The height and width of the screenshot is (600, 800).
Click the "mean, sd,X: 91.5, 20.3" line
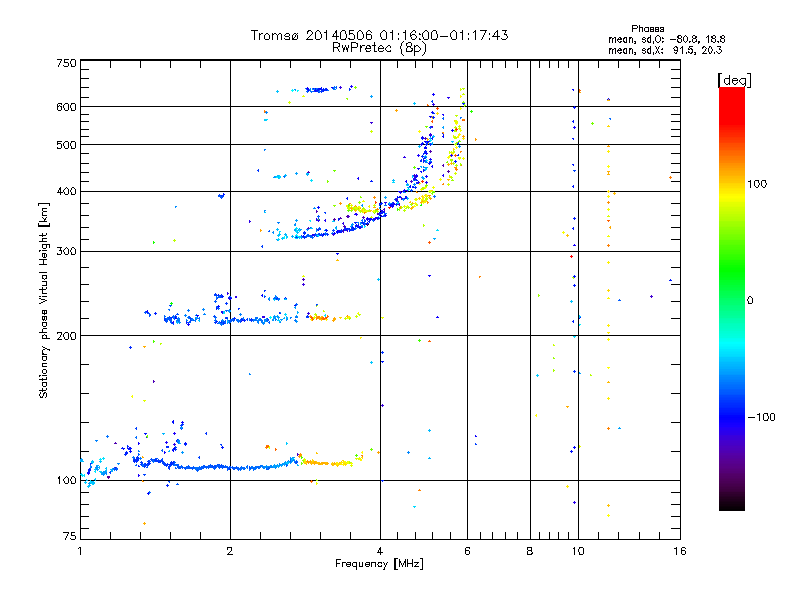pos(665,50)
